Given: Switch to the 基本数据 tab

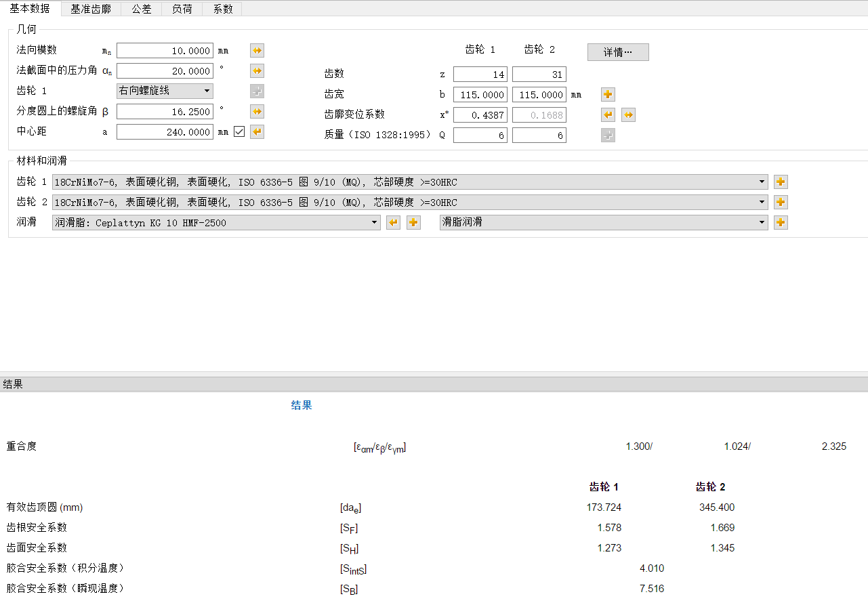Looking at the screenshot, I should 30,8.
